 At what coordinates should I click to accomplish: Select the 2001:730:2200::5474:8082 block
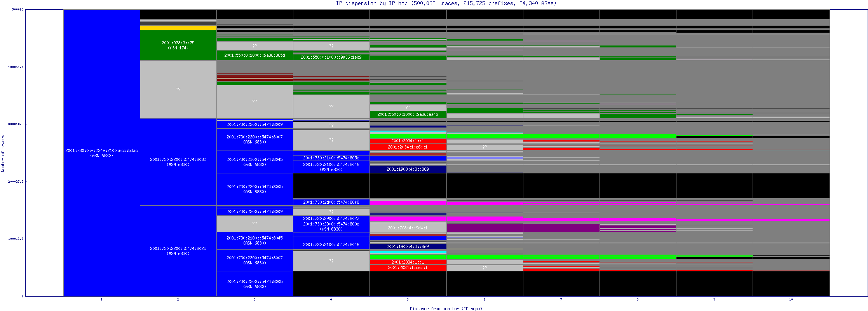click(x=178, y=162)
